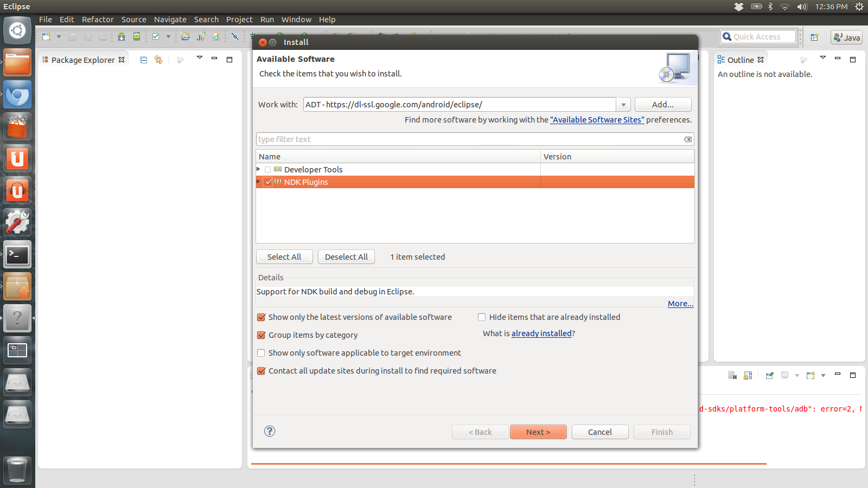Click the Skip All Breakpoints icon
Viewport: 868px width, 488px height.
[235, 37]
